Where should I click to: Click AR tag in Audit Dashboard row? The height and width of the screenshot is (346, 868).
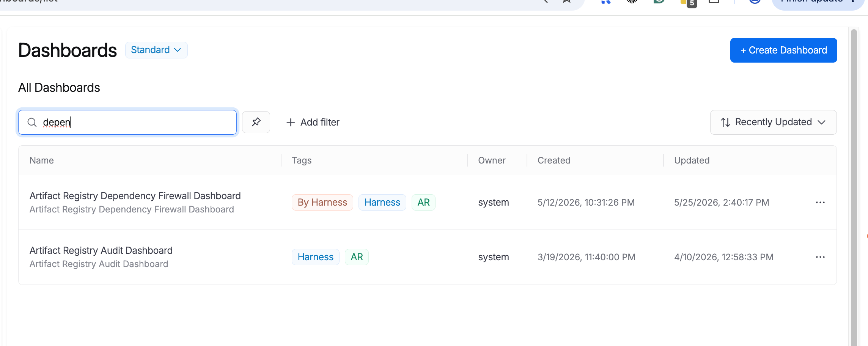click(357, 257)
